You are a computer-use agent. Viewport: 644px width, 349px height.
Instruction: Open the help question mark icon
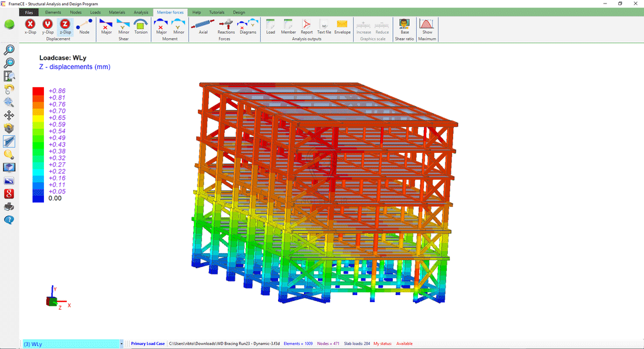9,220
